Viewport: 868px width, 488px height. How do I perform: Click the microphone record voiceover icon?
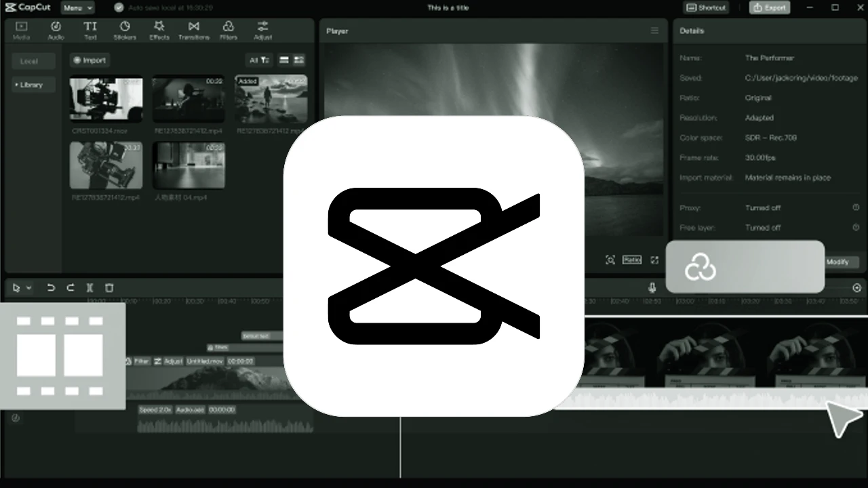tap(652, 288)
